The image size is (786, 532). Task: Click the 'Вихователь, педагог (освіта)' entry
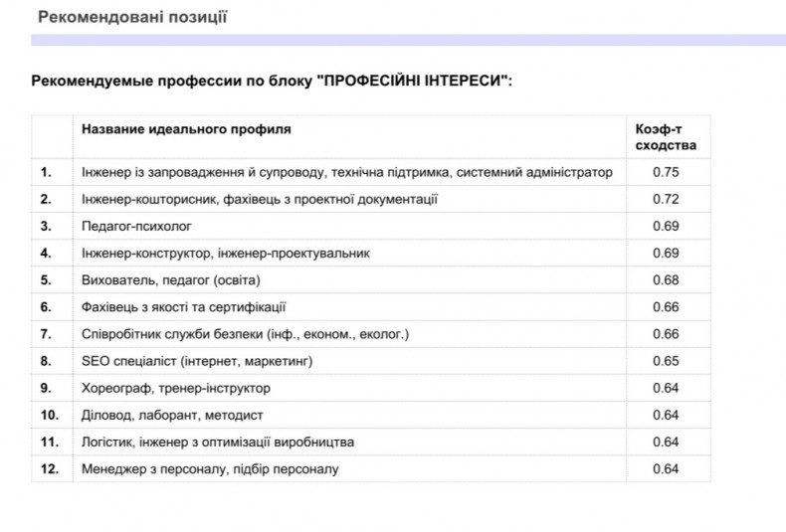coord(170,280)
